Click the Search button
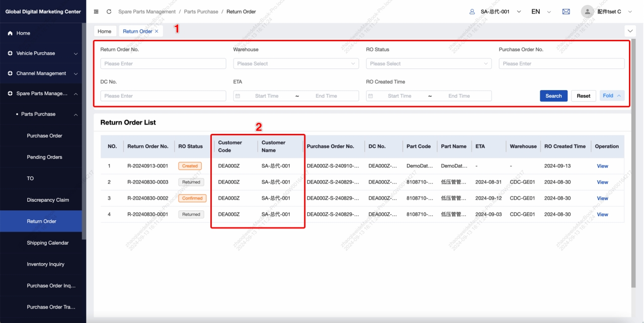Image resolution: width=644 pixels, height=323 pixels. 553,96
